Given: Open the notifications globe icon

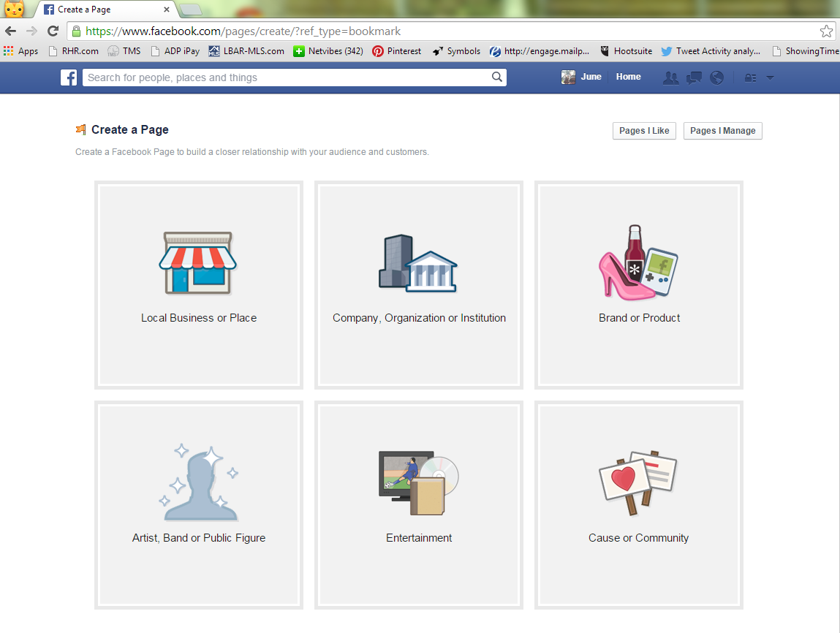Looking at the screenshot, I should (x=716, y=77).
